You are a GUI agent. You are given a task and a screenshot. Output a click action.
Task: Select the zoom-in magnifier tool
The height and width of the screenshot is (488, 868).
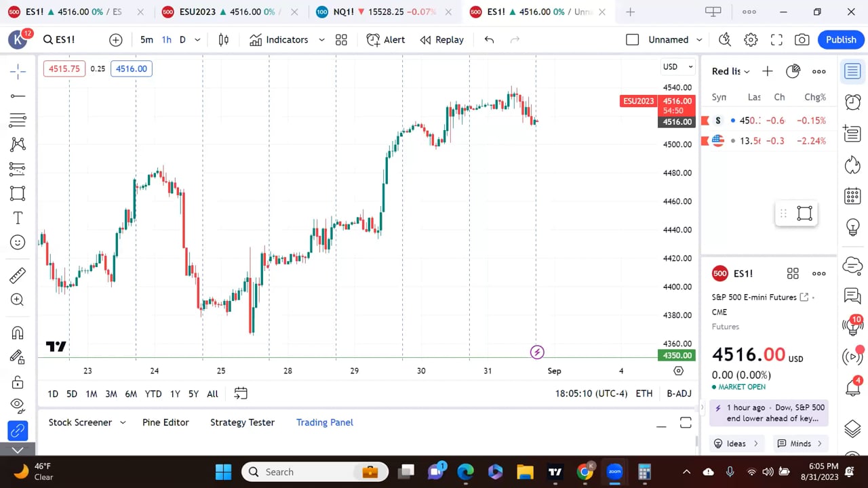(x=17, y=300)
